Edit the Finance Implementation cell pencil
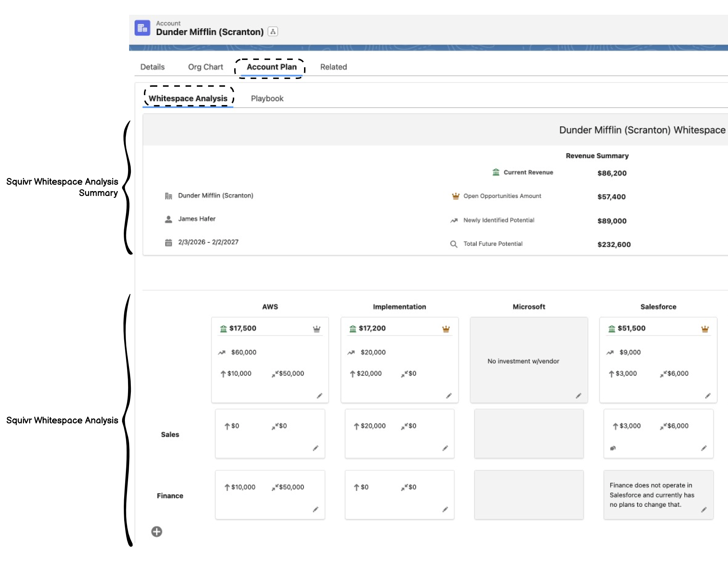Screen dimensions: 728x569 [x=445, y=509]
